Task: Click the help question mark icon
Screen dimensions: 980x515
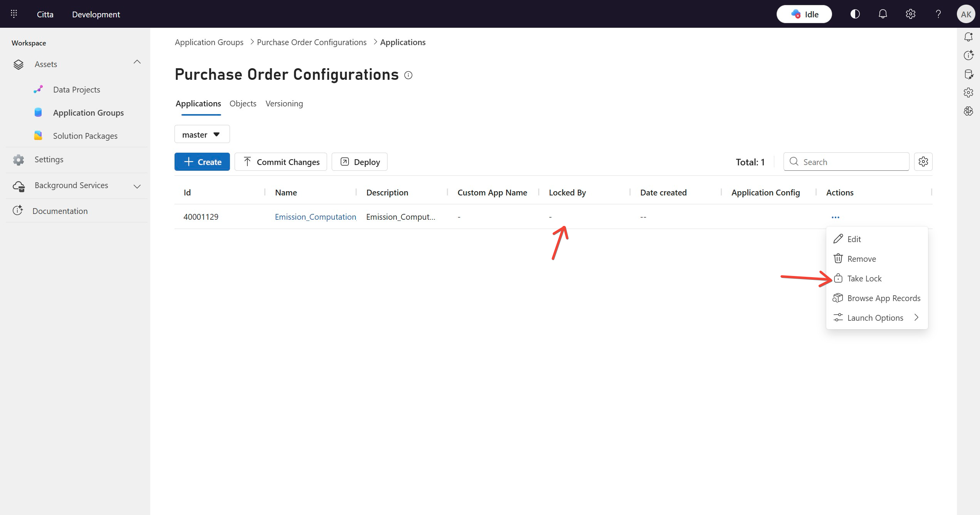Action: pyautogui.click(x=938, y=14)
